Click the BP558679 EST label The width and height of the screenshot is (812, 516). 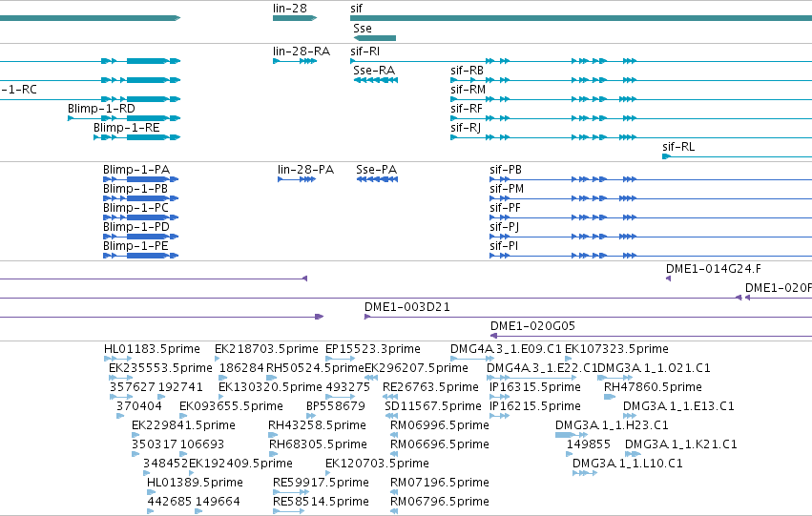click(336, 407)
